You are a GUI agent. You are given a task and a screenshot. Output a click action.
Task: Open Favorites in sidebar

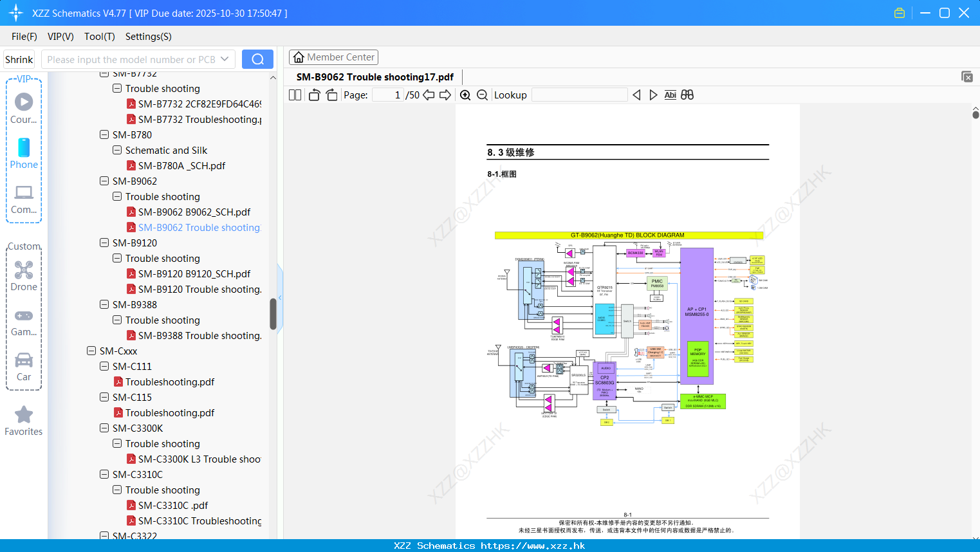(x=24, y=421)
